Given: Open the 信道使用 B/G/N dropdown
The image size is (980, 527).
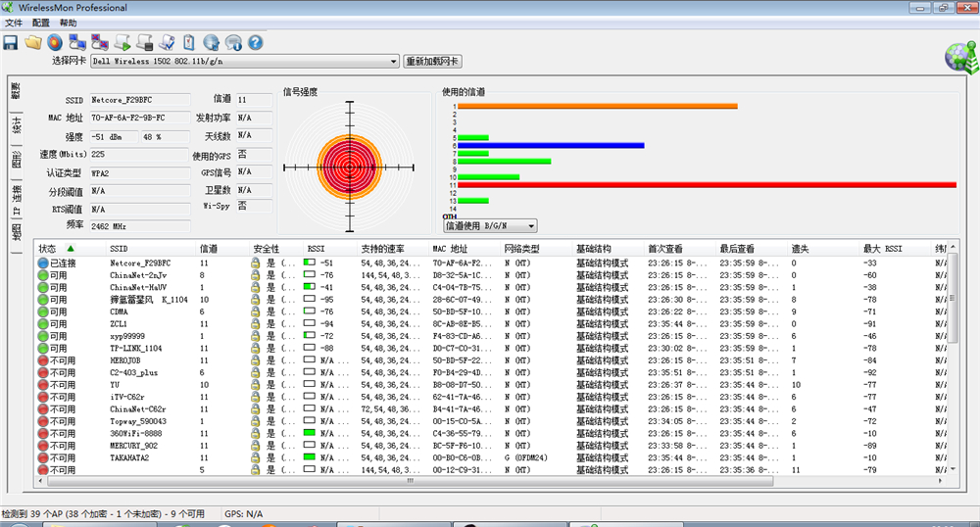Looking at the screenshot, I should click(x=530, y=226).
